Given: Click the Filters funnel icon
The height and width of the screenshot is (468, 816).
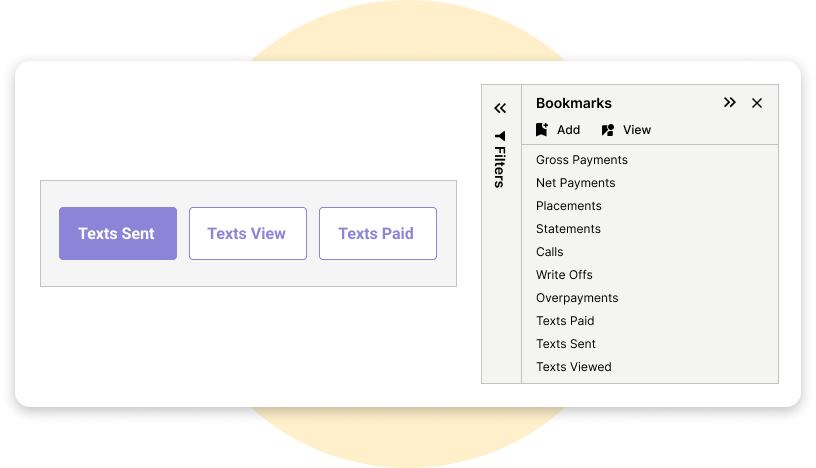Looking at the screenshot, I should 500,136.
